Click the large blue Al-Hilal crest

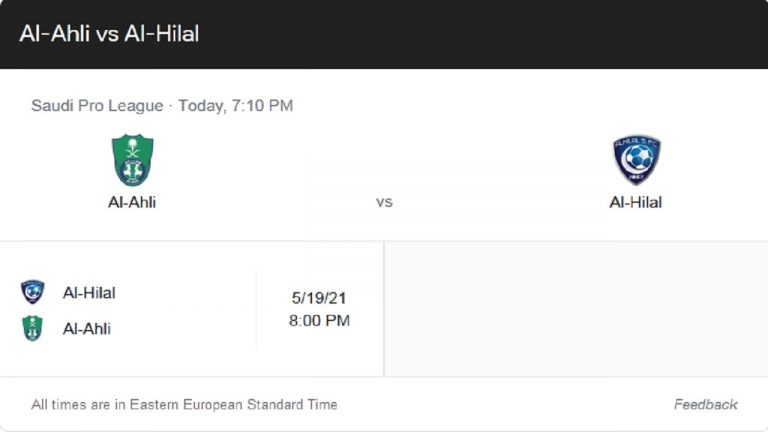click(637, 160)
